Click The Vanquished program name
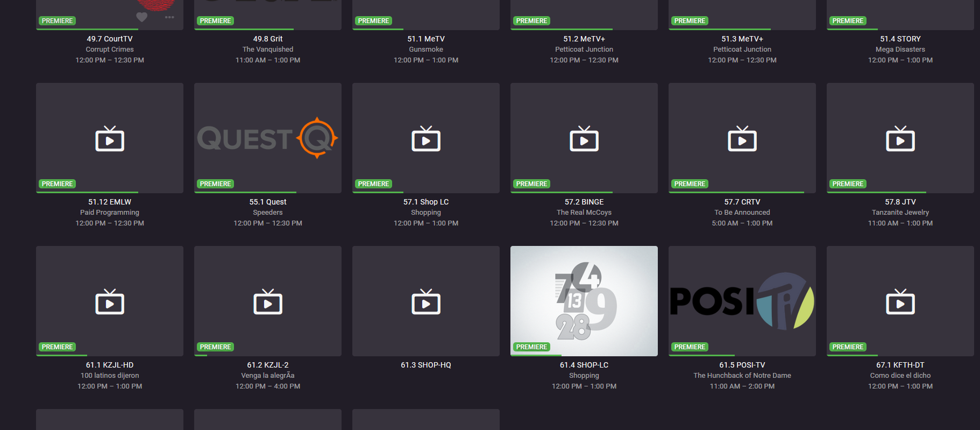The height and width of the screenshot is (430, 980). 268,50
